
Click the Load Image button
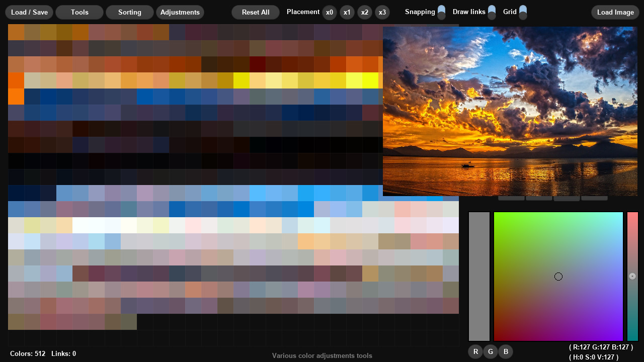(x=615, y=12)
